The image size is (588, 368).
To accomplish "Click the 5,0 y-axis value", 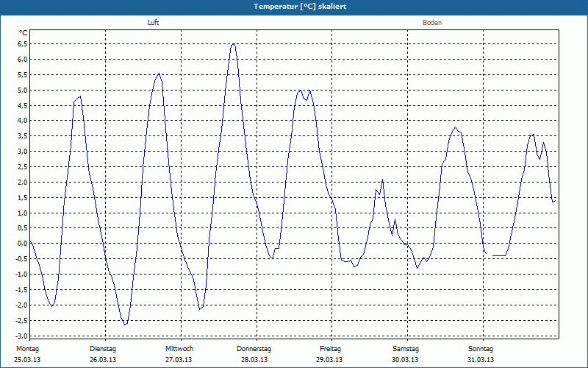I will 23,90.
